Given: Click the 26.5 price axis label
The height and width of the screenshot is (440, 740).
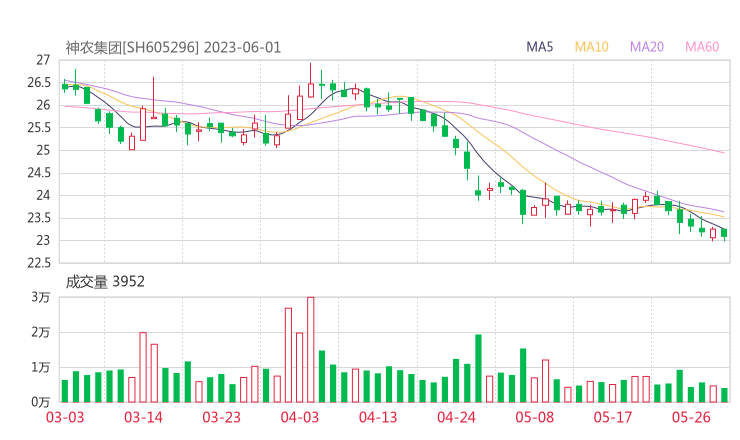Looking at the screenshot, I should point(39,83).
